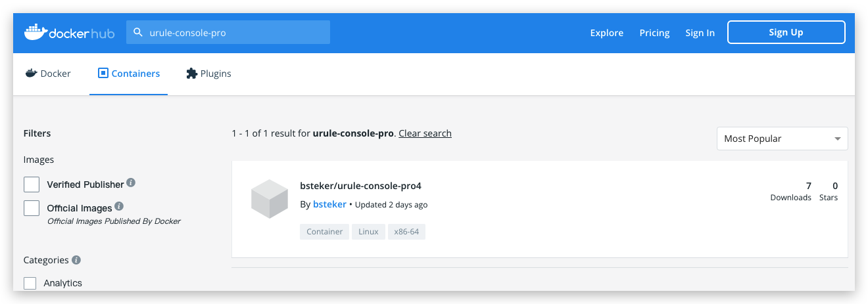The width and height of the screenshot is (868, 304).
Task: Switch to the Docker tab
Action: tap(48, 74)
